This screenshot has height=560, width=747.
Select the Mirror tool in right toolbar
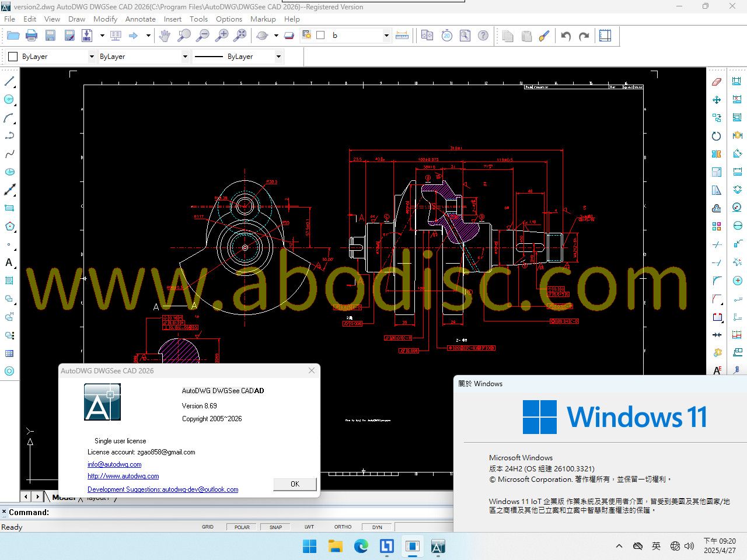(717, 154)
